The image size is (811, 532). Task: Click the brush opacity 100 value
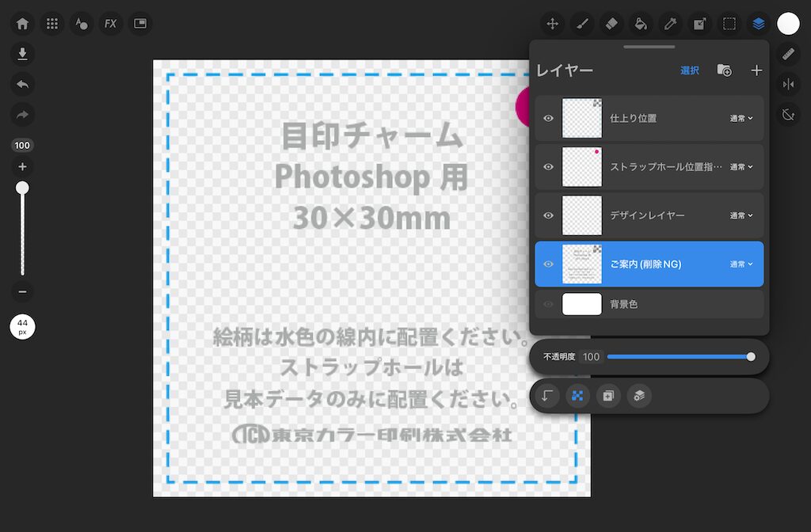coord(22,146)
